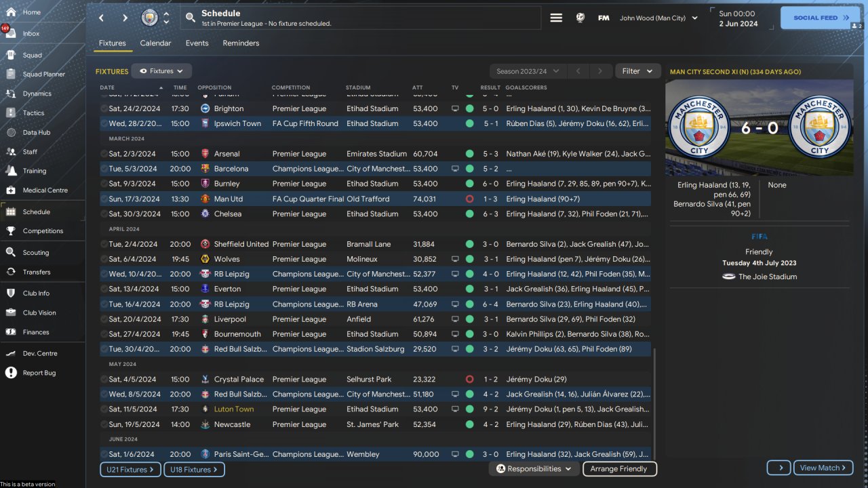Sort the fixtures by the Date column
Screen dimensions: 868x488
[x=132, y=87]
